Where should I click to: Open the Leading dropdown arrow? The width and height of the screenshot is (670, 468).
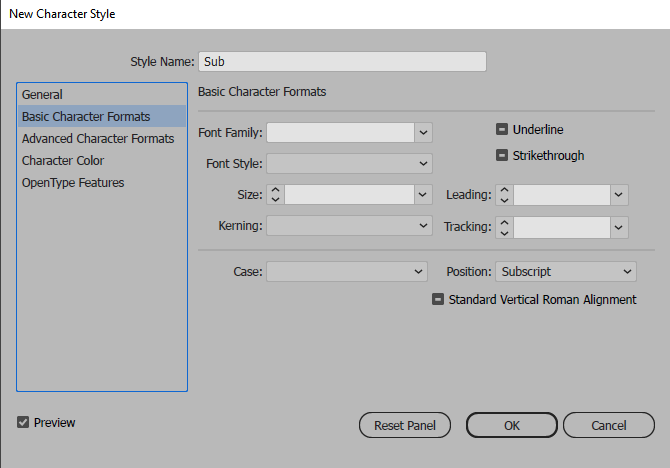point(620,195)
